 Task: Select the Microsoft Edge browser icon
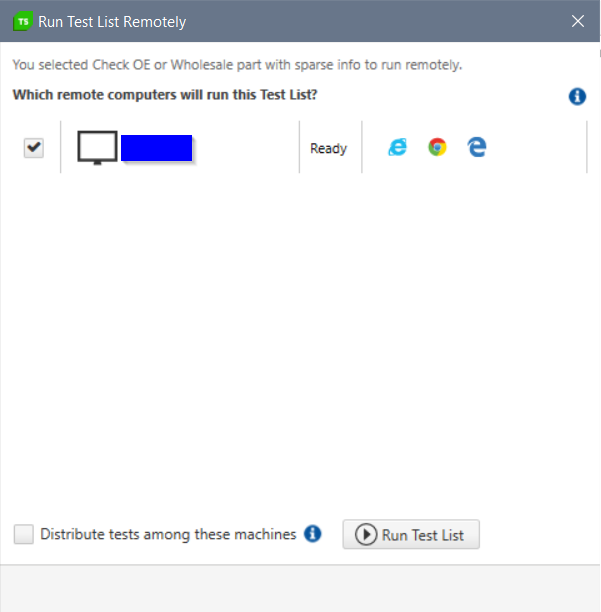(x=477, y=147)
